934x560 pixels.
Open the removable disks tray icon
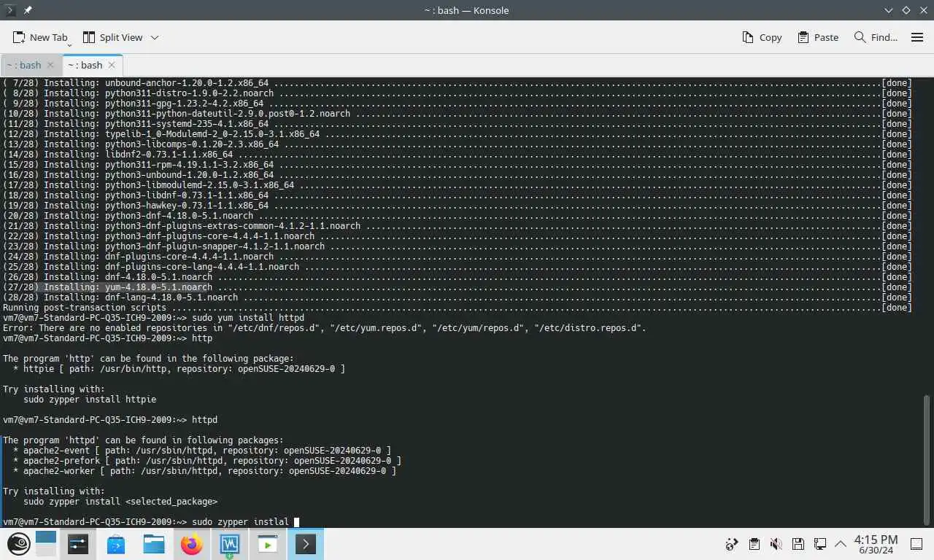798,544
